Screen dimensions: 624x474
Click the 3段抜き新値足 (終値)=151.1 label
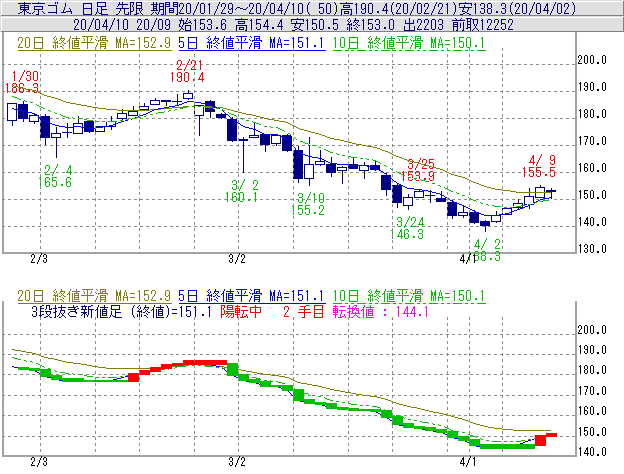121,312
